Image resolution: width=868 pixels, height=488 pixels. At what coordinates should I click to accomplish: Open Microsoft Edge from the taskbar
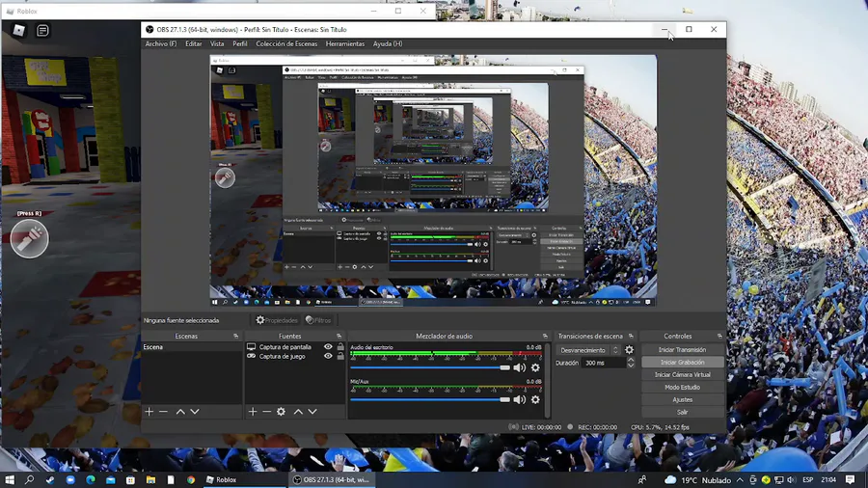pyautogui.click(x=91, y=479)
